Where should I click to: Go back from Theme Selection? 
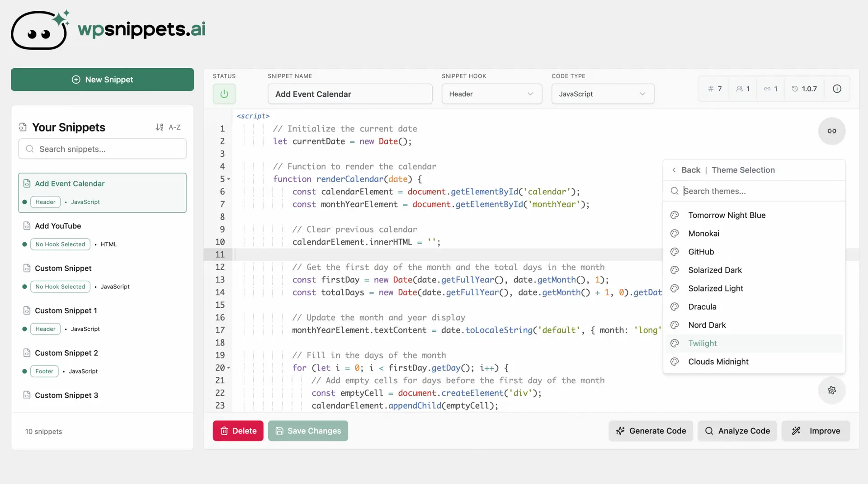[x=686, y=170]
